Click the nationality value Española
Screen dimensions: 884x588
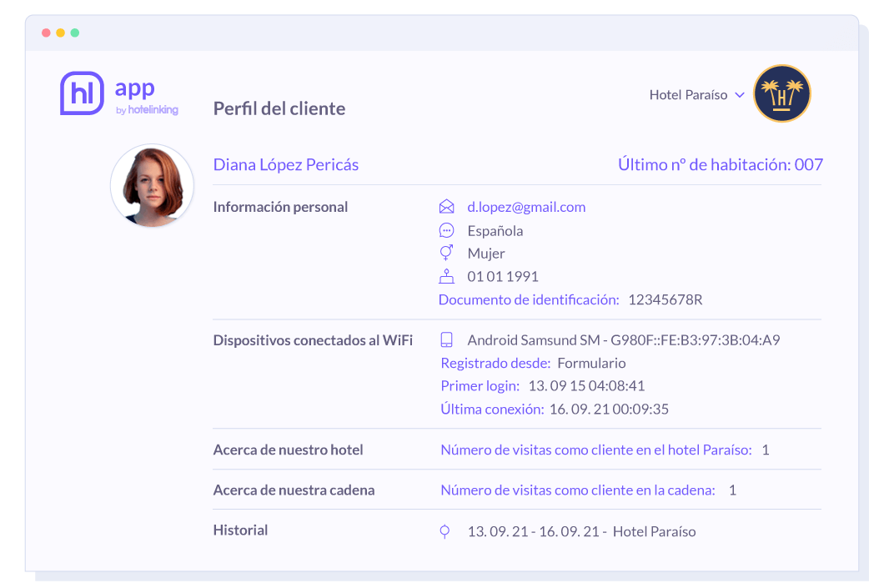(495, 230)
